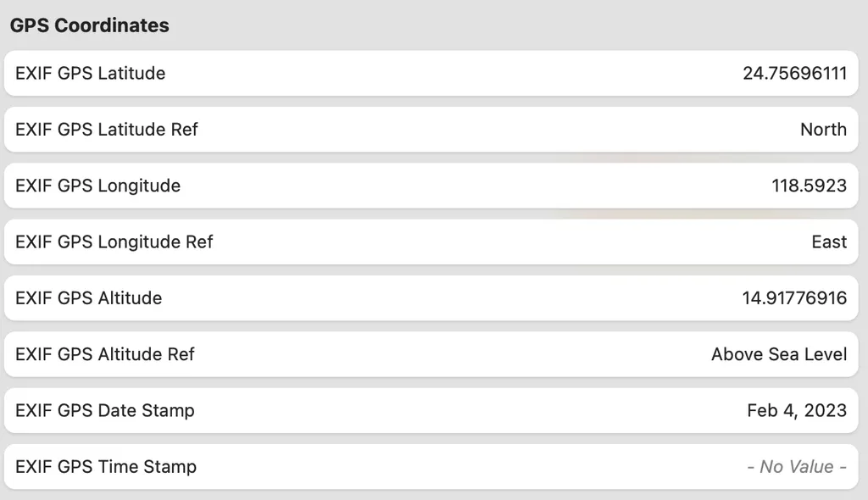Click the No Value time stamp placeholder

pos(797,467)
